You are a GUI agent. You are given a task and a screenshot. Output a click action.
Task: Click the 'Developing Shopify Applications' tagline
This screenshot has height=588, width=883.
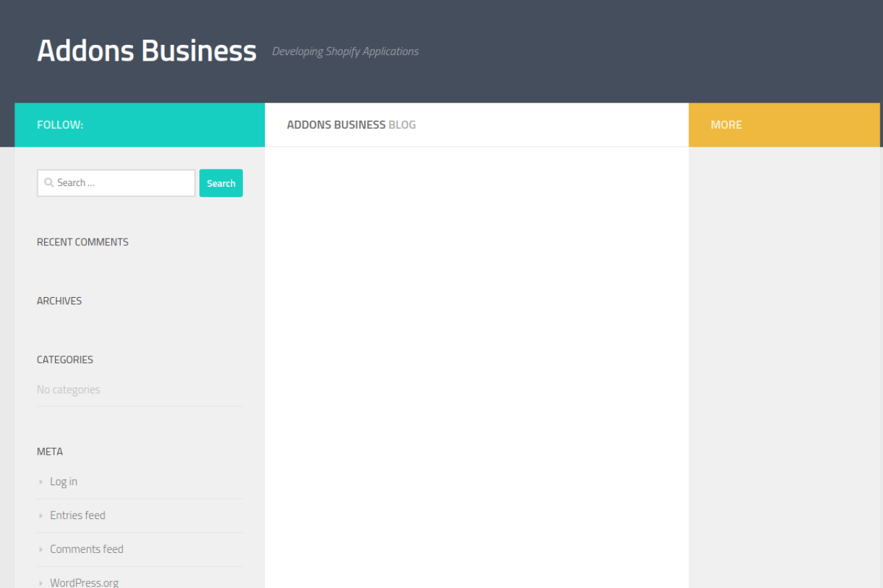click(x=346, y=52)
